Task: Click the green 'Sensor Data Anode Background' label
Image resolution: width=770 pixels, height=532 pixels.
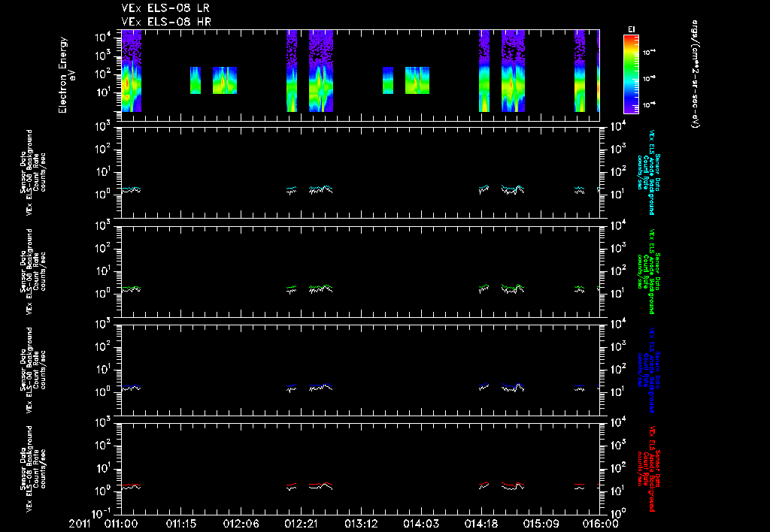Action: pos(648,271)
